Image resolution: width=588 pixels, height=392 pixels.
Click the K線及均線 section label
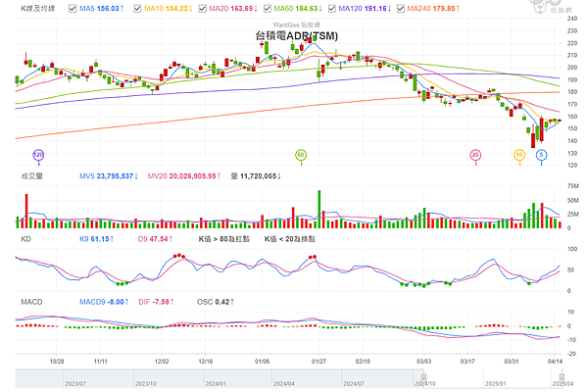pos(38,9)
